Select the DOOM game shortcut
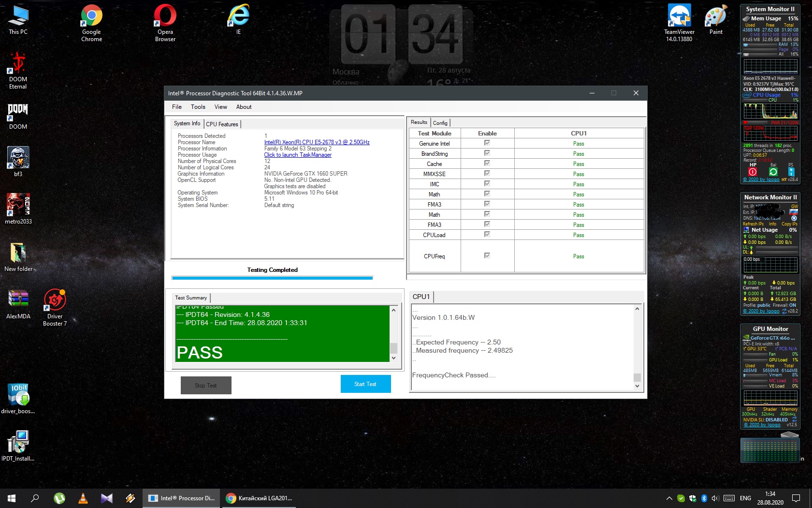Screen dimensions: 812x508 (x=18, y=116)
